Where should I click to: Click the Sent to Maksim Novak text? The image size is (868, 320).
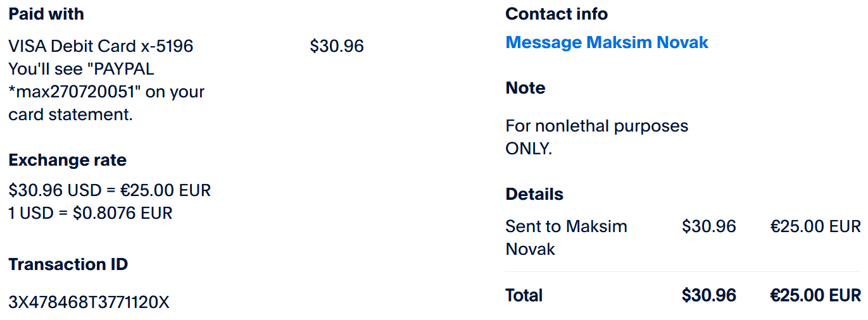(x=566, y=237)
